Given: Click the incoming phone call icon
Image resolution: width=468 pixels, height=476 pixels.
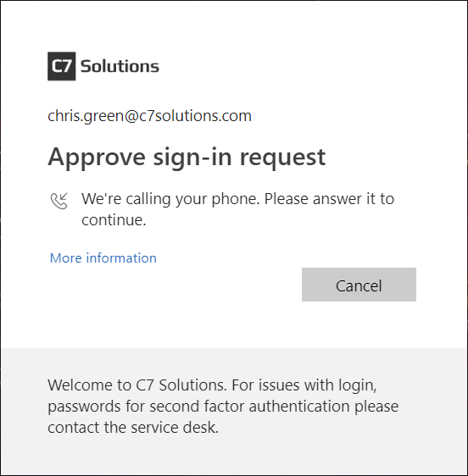Looking at the screenshot, I should click(x=59, y=201).
